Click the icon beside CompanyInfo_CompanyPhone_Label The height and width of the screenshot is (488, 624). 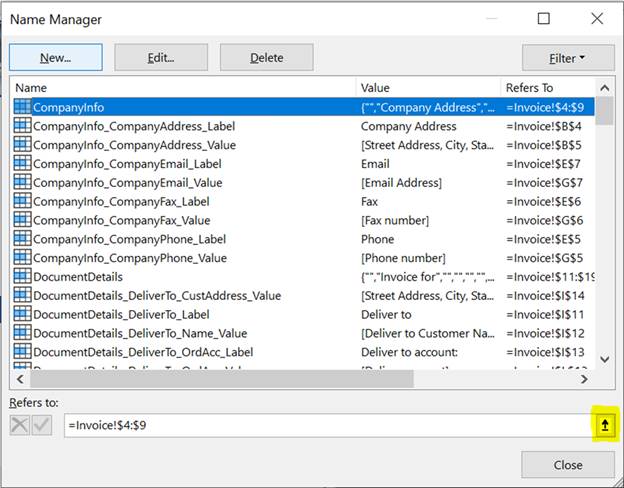(x=22, y=239)
